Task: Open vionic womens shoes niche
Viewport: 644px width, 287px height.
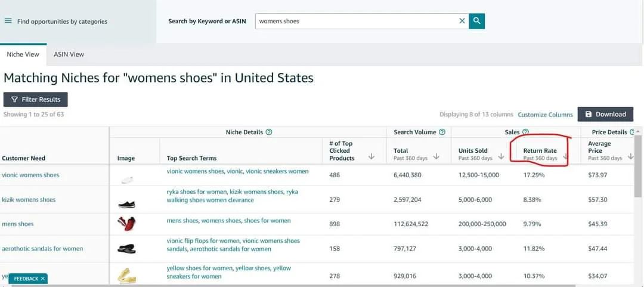Action: point(30,175)
